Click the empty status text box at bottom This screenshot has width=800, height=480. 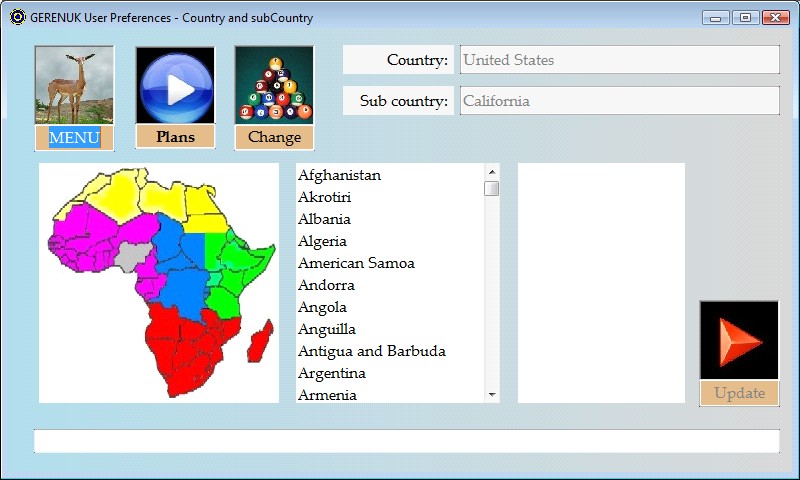pyautogui.click(x=406, y=441)
